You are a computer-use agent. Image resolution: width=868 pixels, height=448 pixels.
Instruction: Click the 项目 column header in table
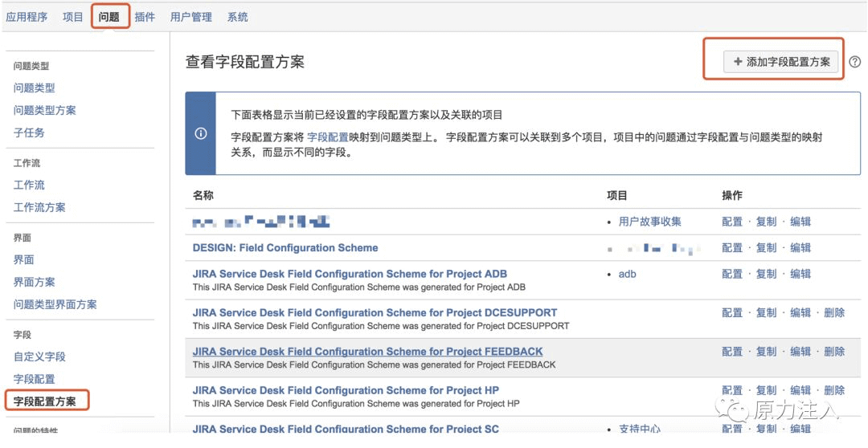click(616, 195)
